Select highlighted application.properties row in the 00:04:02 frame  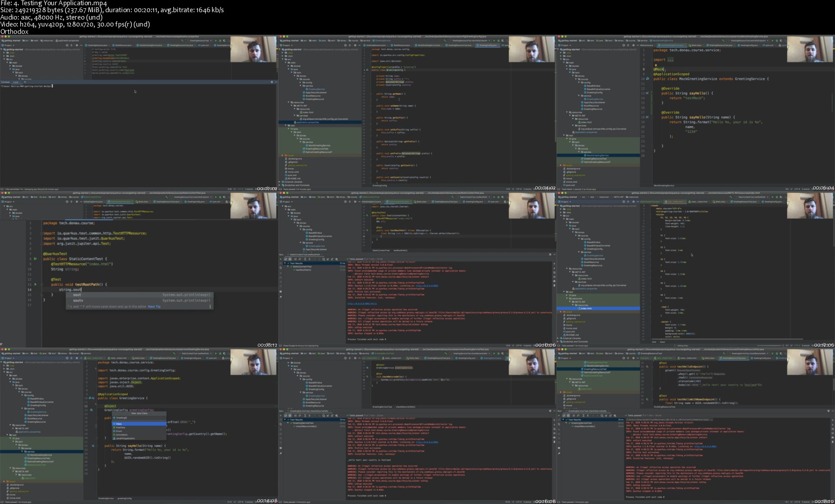321,122
